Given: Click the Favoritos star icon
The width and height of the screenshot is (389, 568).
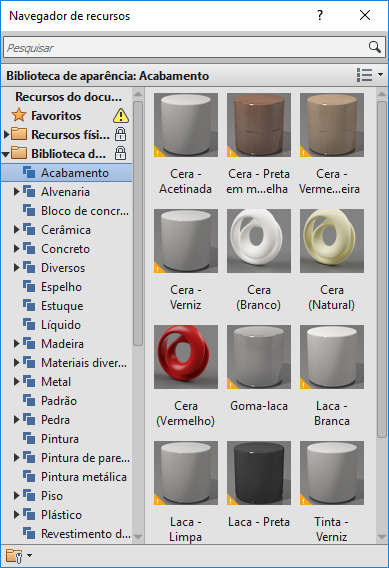Looking at the screenshot, I should coord(19,116).
